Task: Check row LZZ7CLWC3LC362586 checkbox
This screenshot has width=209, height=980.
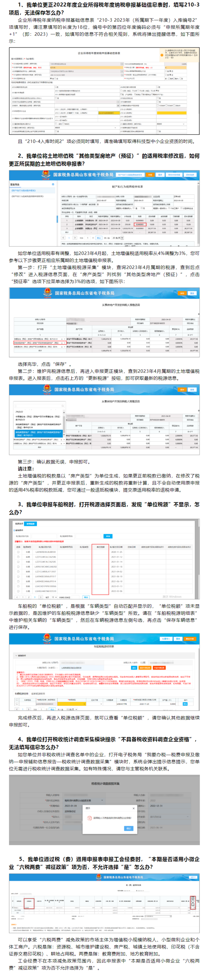Action: [x=18, y=557]
